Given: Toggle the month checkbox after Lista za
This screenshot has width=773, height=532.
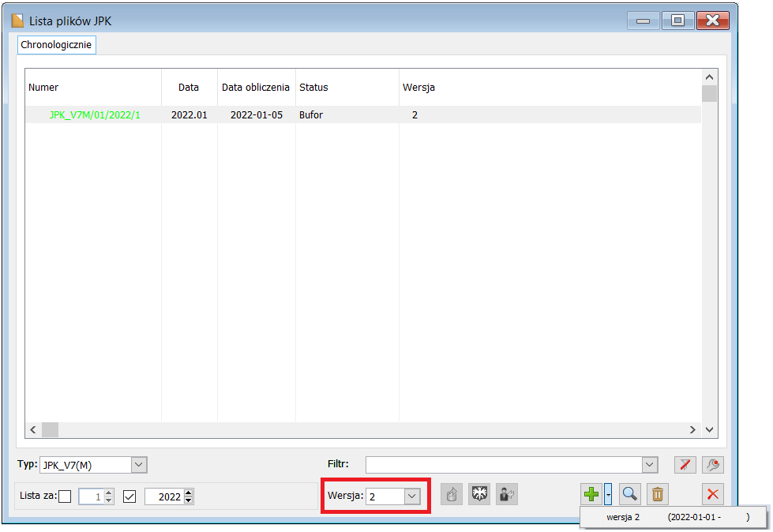Looking at the screenshot, I should point(65,496).
